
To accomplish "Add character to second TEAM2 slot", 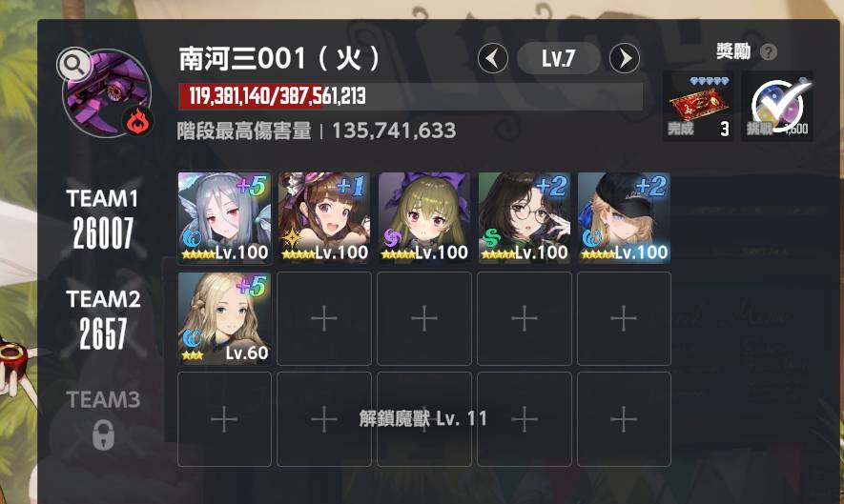I will coord(324,318).
